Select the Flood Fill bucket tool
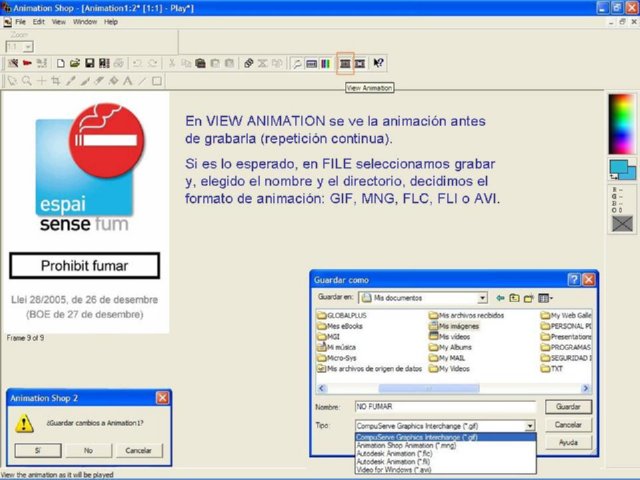Viewport: 640px width, 480px height. click(113, 81)
